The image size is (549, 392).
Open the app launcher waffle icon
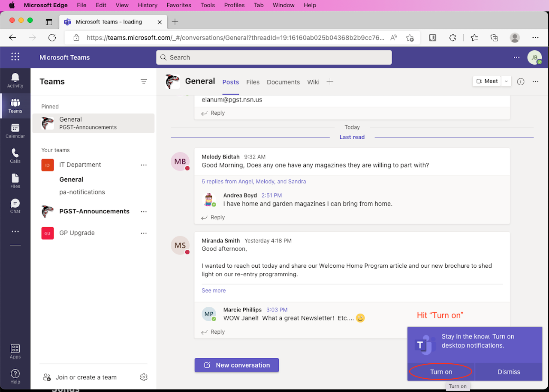pos(15,57)
